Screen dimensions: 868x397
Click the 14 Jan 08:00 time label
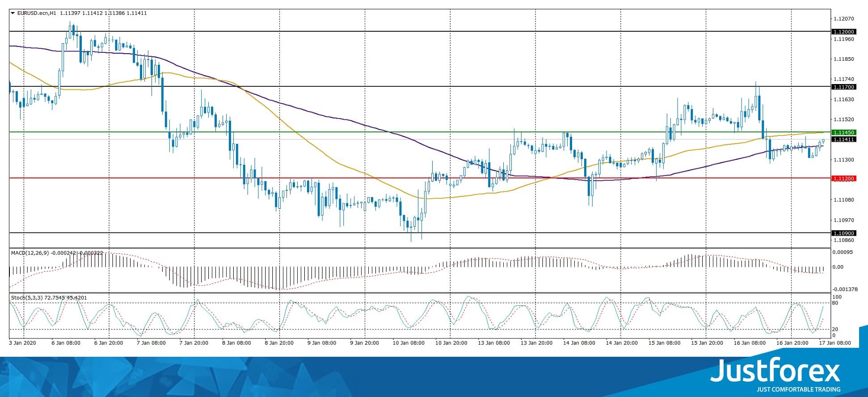579,343
